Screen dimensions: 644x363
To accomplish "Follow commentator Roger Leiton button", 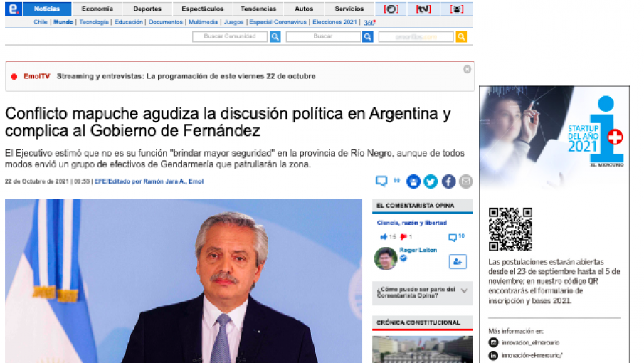I will point(457,261).
